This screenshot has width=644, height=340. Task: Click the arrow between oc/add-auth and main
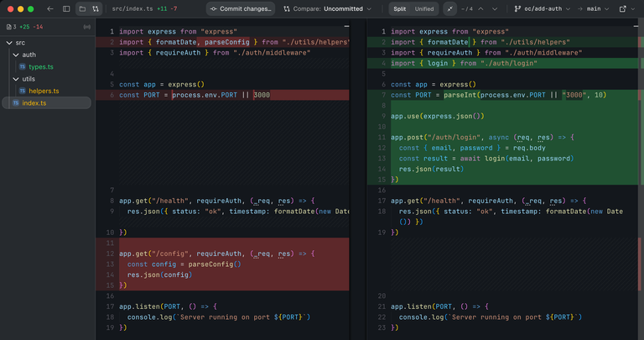(580, 8)
